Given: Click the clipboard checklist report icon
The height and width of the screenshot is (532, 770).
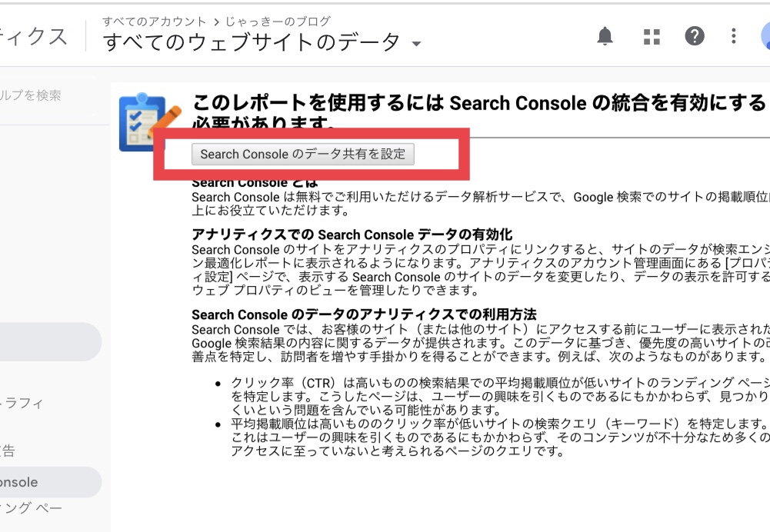Looking at the screenshot, I should (148, 123).
